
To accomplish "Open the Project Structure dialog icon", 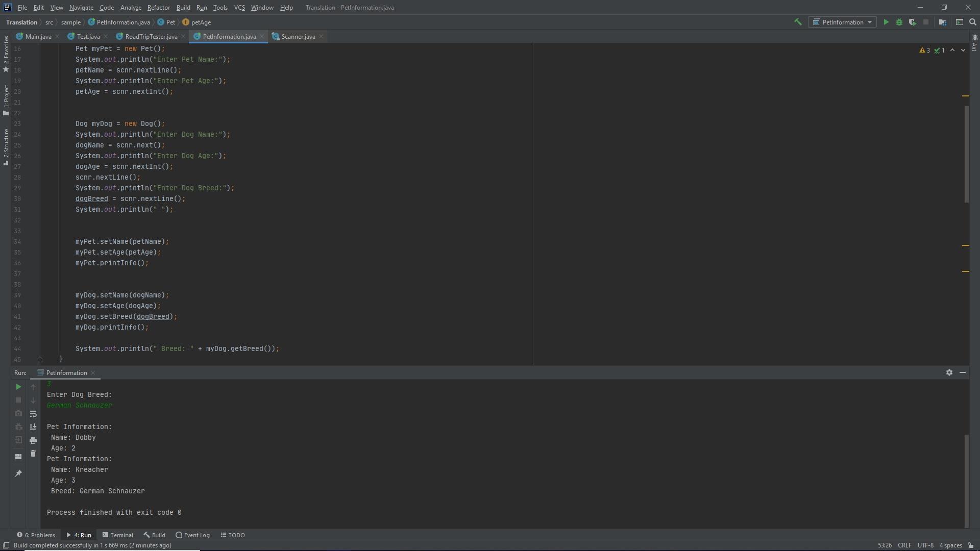I will click(943, 22).
